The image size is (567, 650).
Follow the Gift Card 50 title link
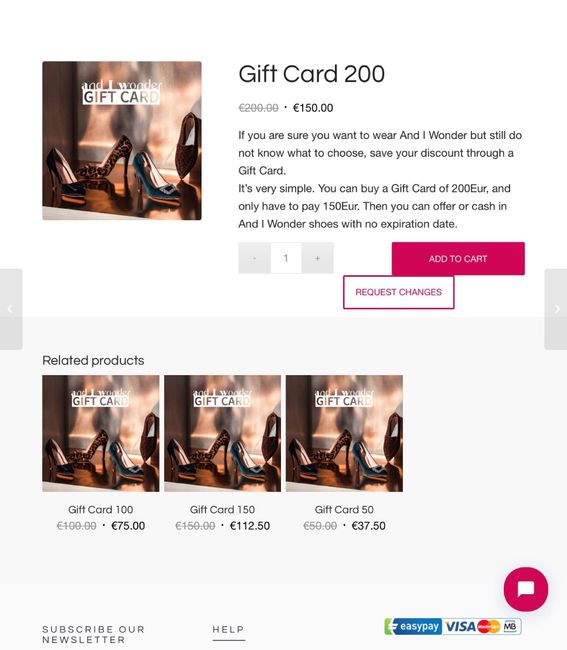[344, 509]
